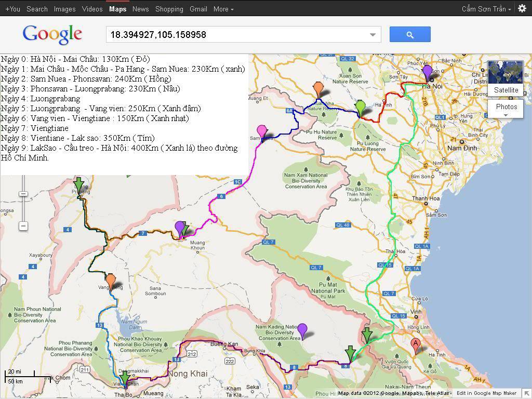Open the settings gear icon
Screen dimensions: 532x399
pos(522,8)
